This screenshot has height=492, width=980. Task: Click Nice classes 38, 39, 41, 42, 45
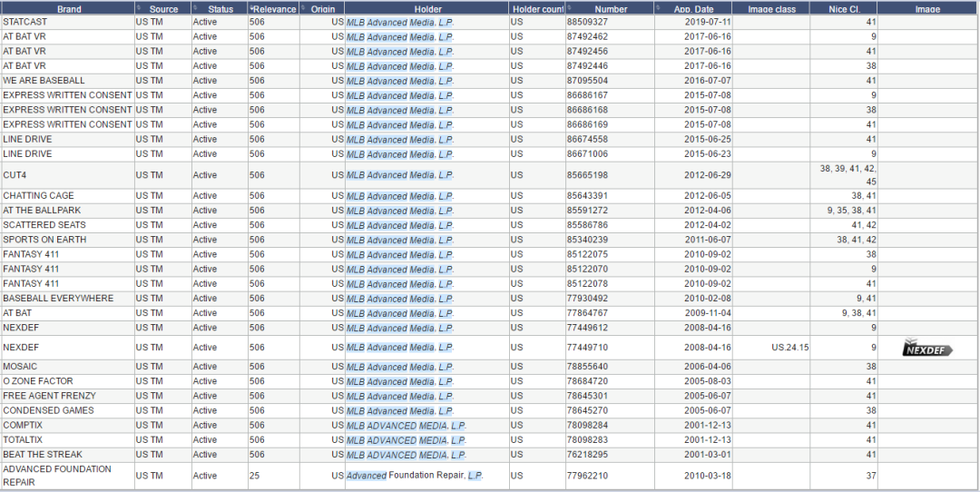848,175
